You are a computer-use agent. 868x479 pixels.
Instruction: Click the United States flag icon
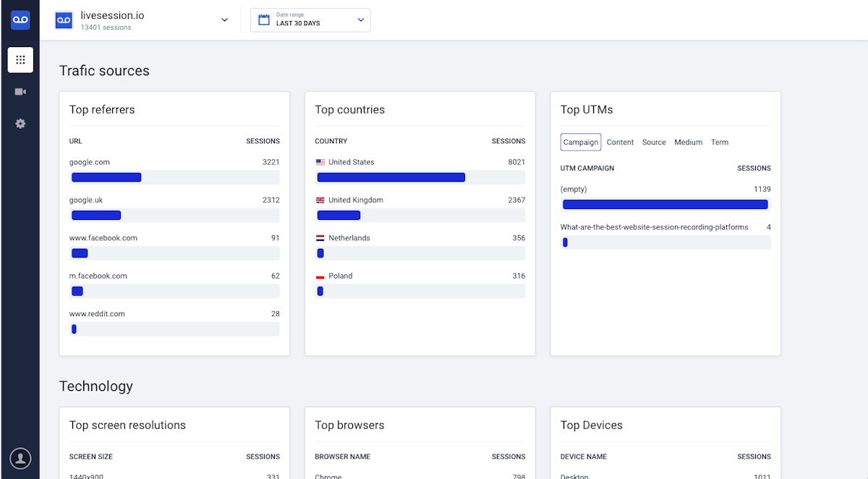[320, 162]
